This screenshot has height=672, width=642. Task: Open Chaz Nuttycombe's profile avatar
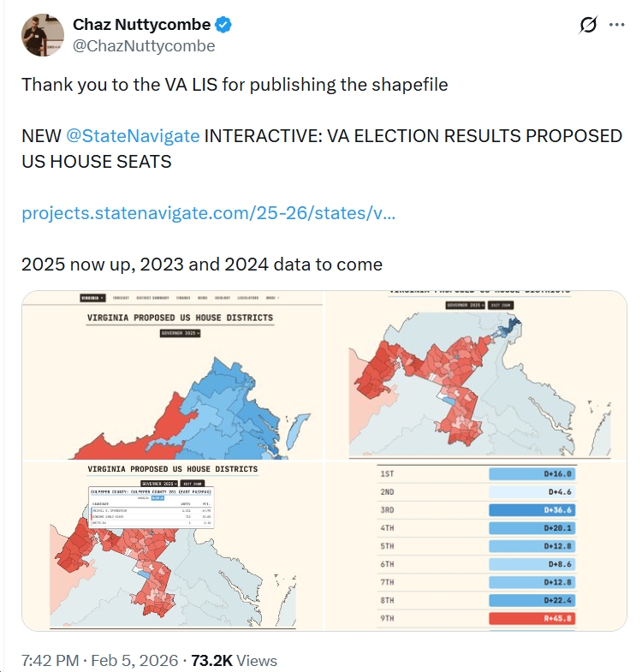(43, 35)
